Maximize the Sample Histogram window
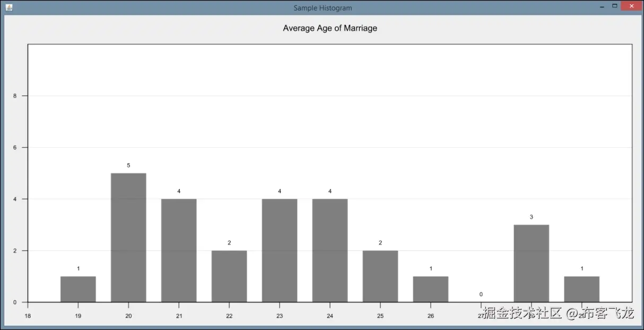The height and width of the screenshot is (330, 644). [616, 6]
